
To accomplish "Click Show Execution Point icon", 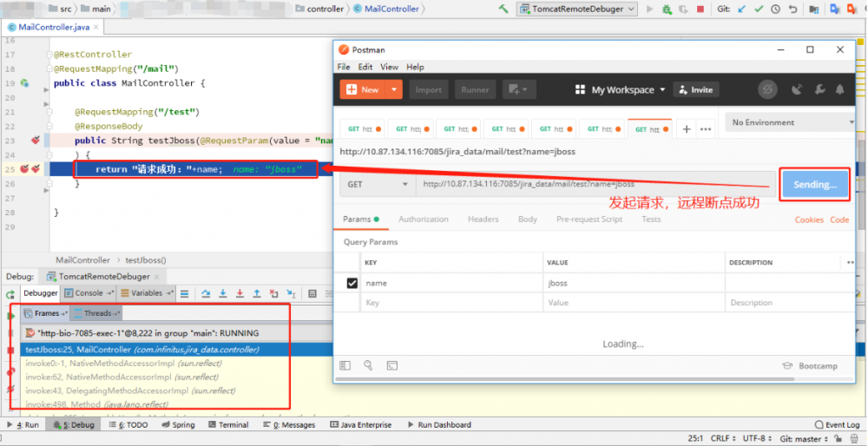I will point(185,293).
